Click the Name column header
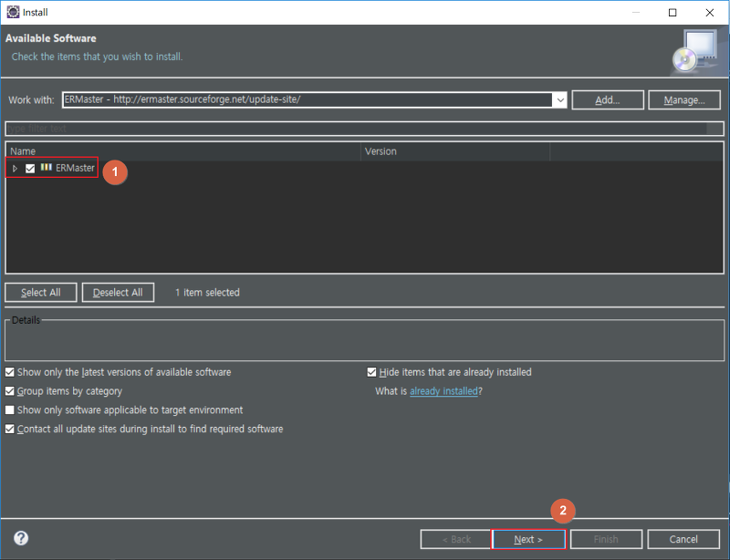Image resolution: width=730 pixels, height=560 pixels. click(183, 151)
